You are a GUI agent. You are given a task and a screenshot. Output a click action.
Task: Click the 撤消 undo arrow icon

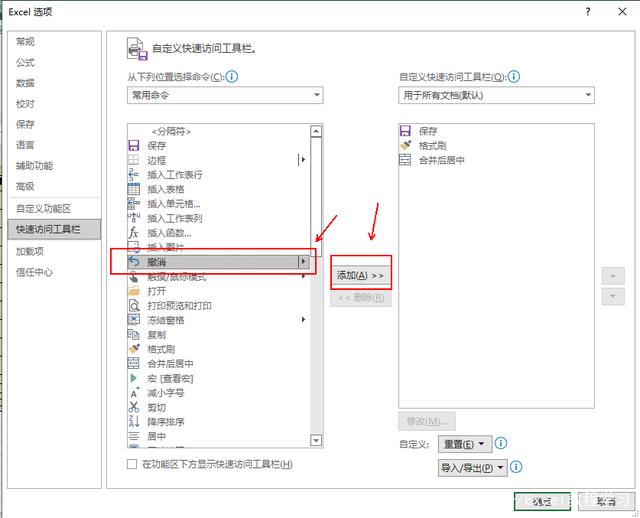tap(133, 262)
